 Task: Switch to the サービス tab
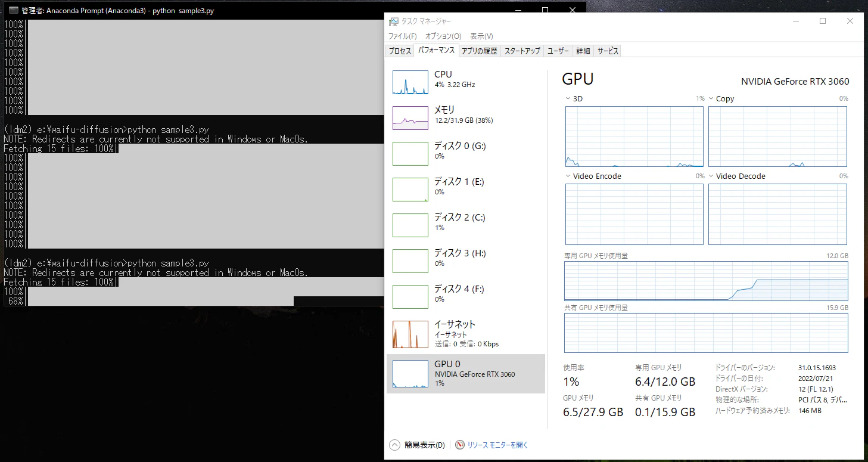[x=608, y=51]
